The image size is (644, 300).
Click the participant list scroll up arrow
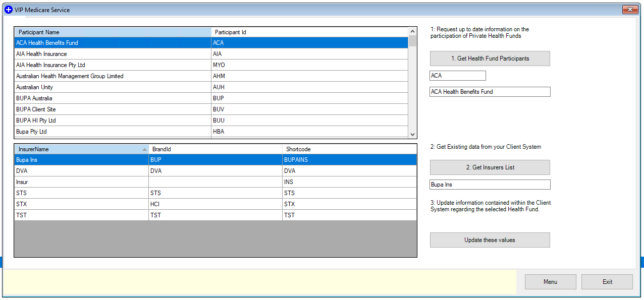pyautogui.click(x=412, y=31)
